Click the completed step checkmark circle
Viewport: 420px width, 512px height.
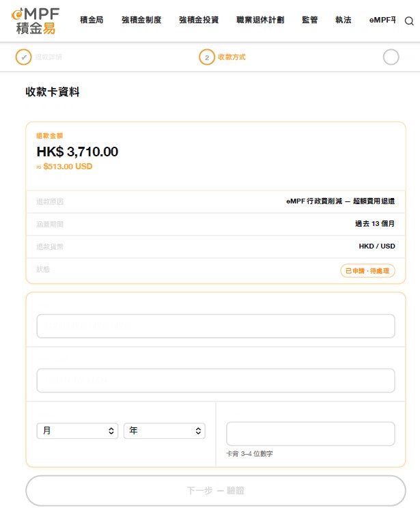click(x=23, y=57)
